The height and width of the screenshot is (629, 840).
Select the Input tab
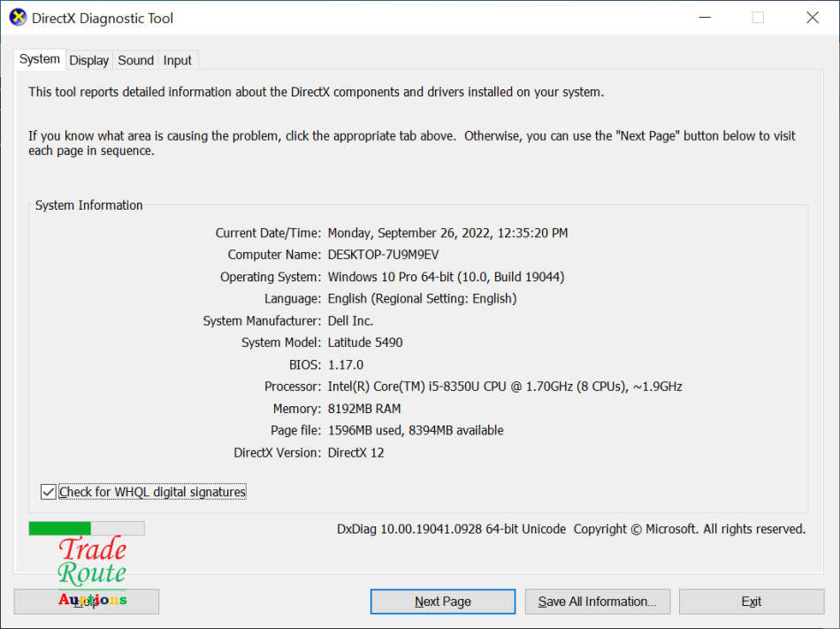(x=177, y=60)
